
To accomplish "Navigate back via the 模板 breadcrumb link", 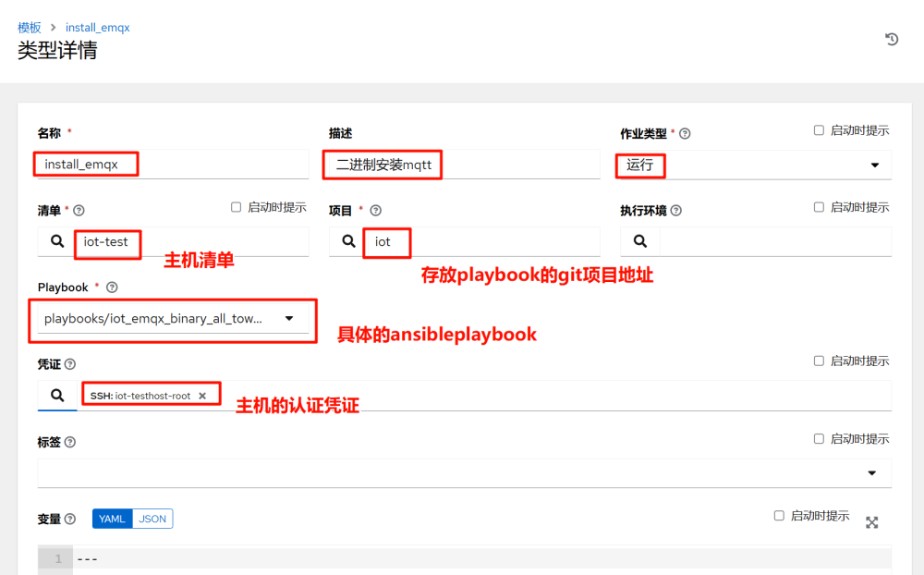I will click(x=29, y=27).
